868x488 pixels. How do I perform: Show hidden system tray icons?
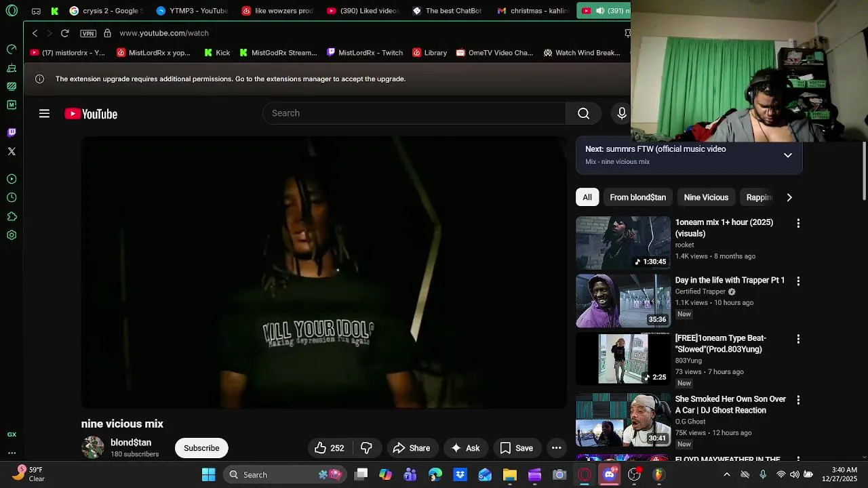(727, 474)
